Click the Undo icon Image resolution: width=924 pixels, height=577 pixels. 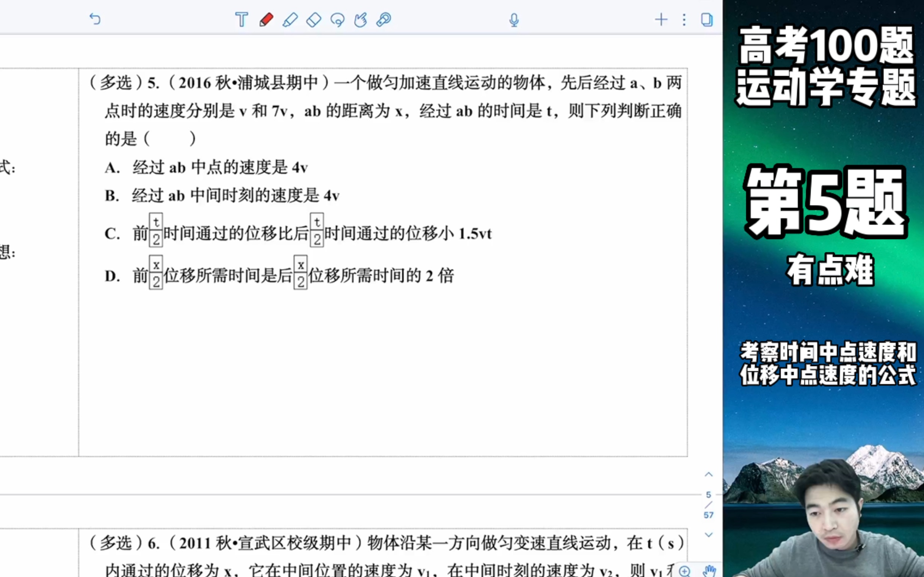tap(95, 19)
